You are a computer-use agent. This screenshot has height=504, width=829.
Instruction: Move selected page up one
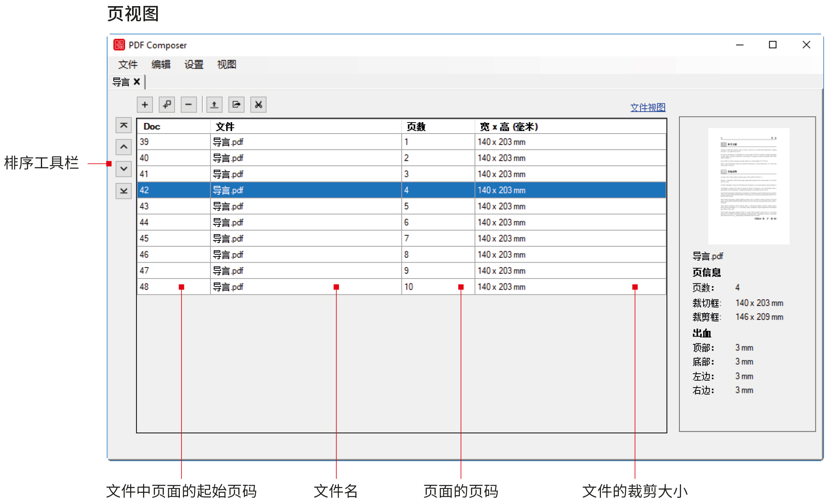tap(123, 147)
